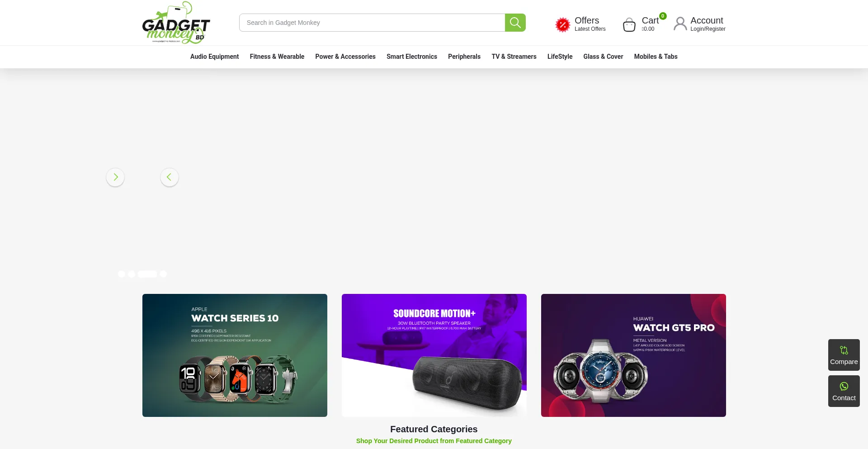Viewport: 868px width, 449px height.
Task: Open the Smart Electronics menu item
Action: (411, 57)
